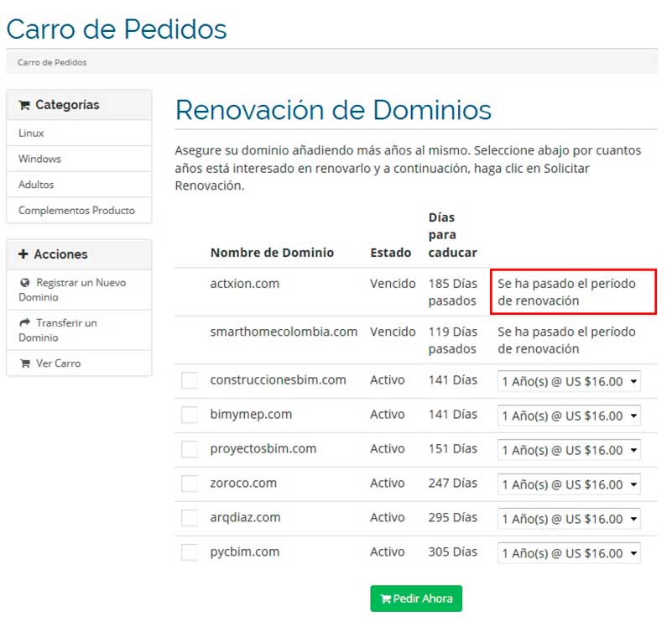The image size is (672, 617).
Task: Open the zoroco.com renewal years dropdown
Action: click(569, 484)
